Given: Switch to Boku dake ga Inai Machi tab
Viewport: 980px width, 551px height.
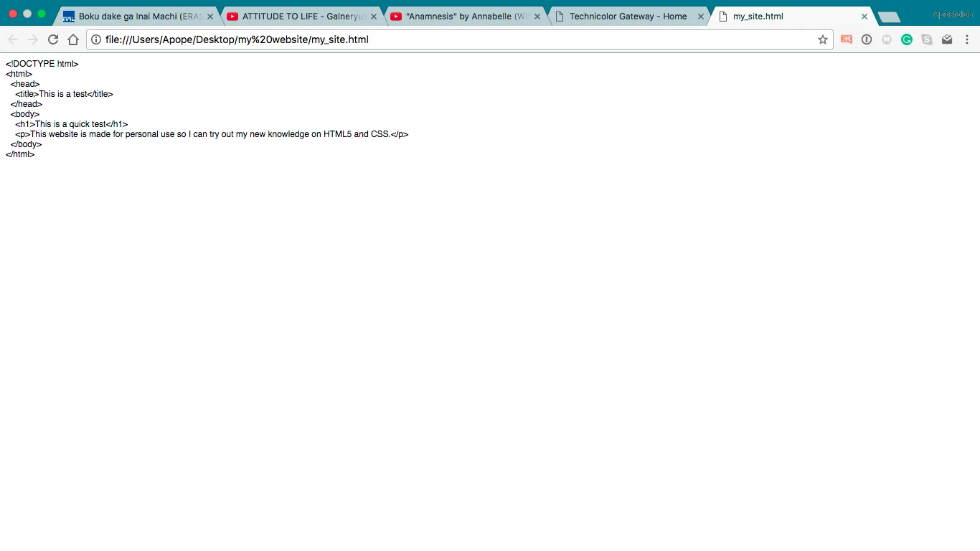Looking at the screenshot, I should click(x=138, y=16).
